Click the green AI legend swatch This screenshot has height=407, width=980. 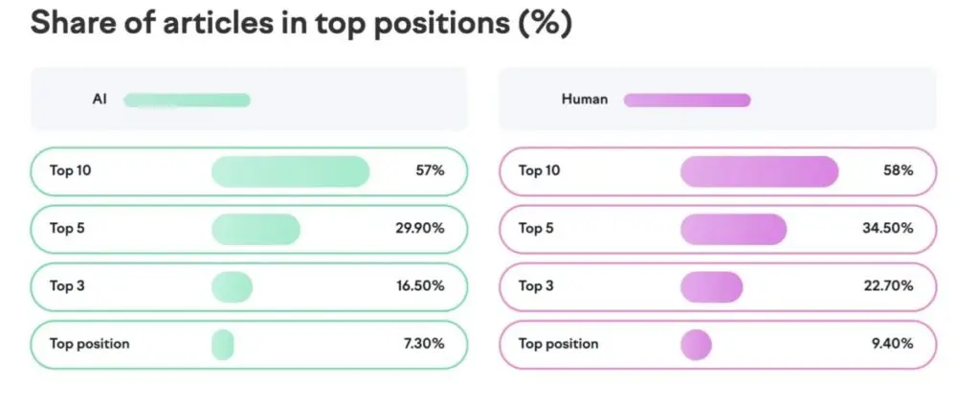pyautogui.click(x=187, y=100)
